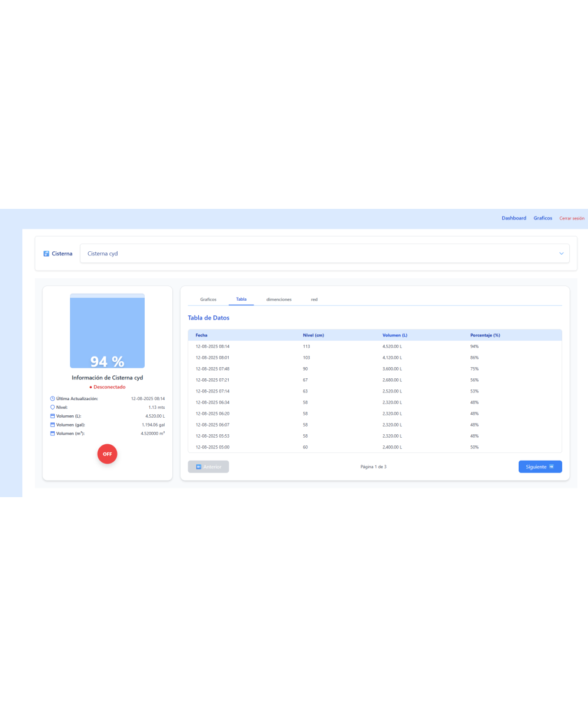Select the Tabla tab
The height and width of the screenshot is (706, 588).
(x=241, y=299)
